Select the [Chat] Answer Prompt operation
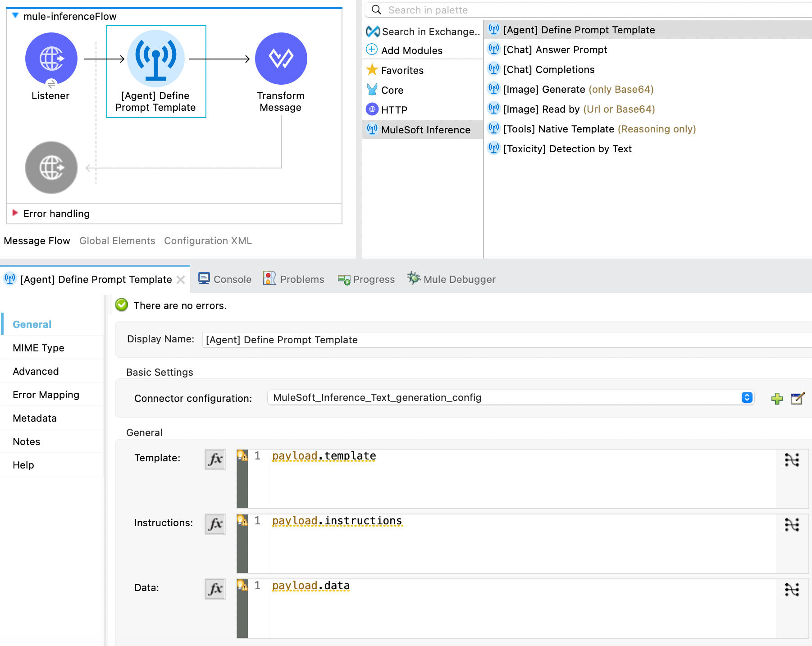Viewport: 812px width, 646px height. point(547,50)
